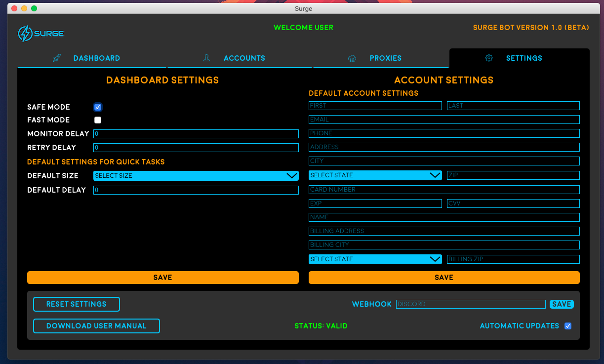Focus the Phone field
Screen dimensions: 604x364
pos(444,133)
